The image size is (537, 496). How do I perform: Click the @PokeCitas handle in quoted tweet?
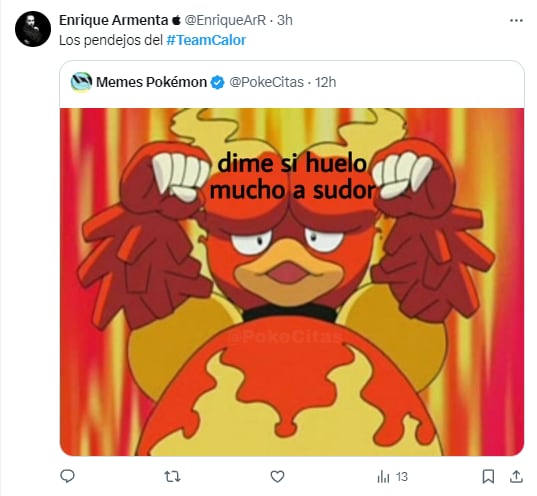(266, 82)
